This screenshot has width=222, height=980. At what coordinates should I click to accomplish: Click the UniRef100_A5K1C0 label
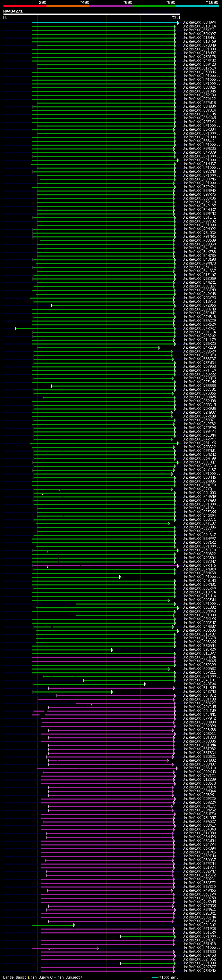(x=199, y=550)
